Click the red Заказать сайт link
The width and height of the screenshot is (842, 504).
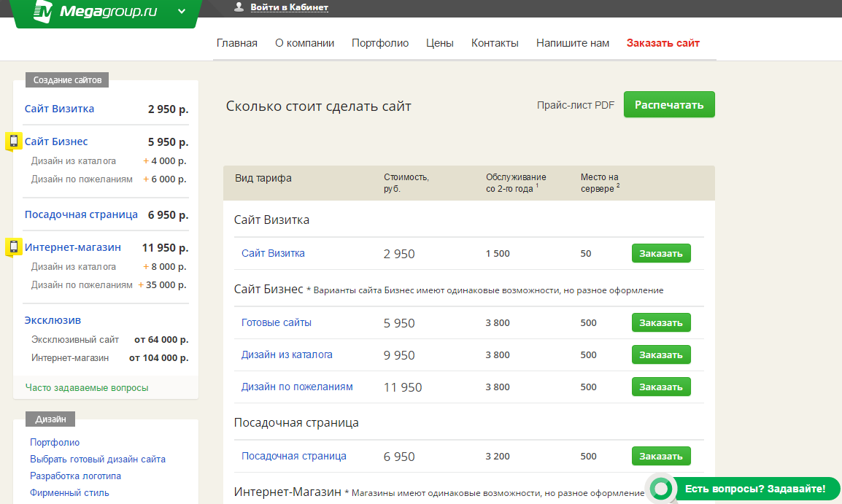(x=663, y=43)
